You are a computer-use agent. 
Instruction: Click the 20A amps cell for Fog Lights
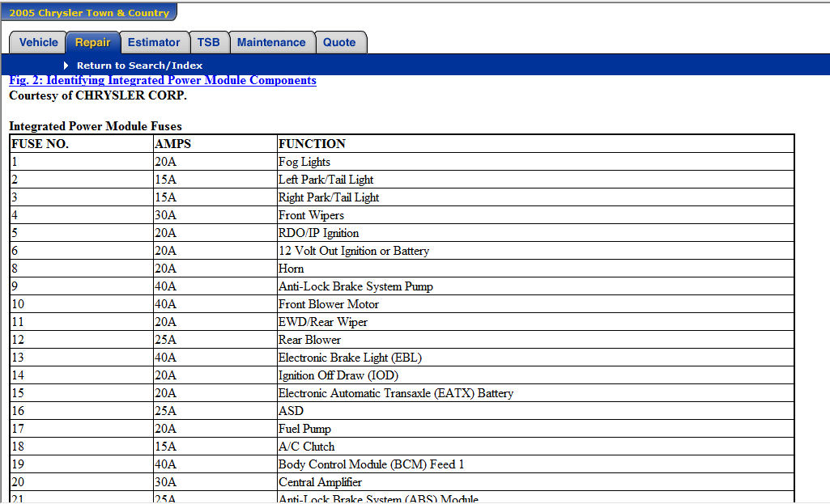point(215,162)
